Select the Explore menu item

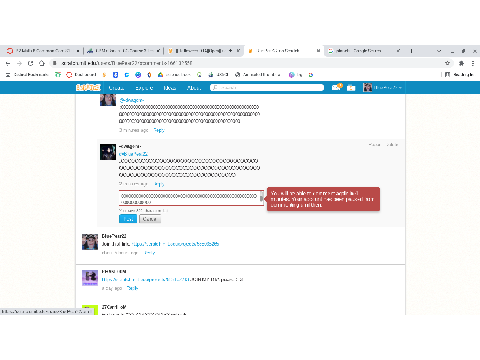coord(144,88)
